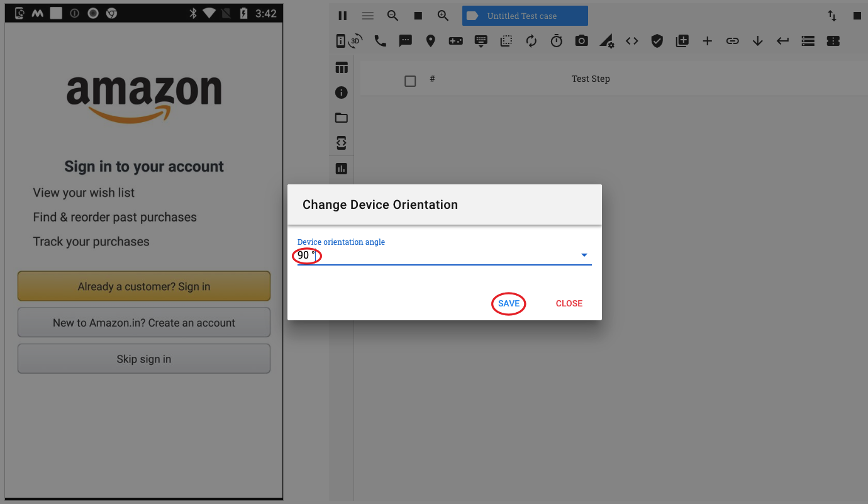Click CLOSE in Change Device Orientation dialog
The height and width of the screenshot is (504, 868).
[569, 303]
